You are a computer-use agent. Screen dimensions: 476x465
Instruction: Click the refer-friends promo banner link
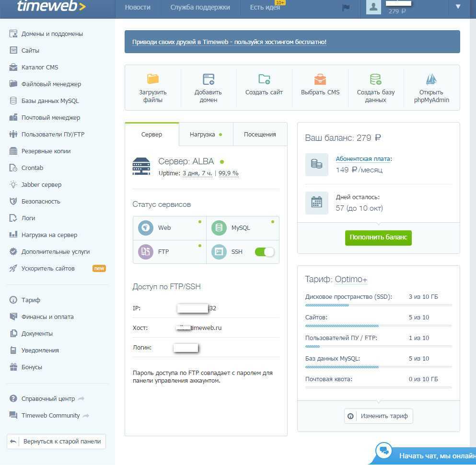pyautogui.click(x=229, y=42)
